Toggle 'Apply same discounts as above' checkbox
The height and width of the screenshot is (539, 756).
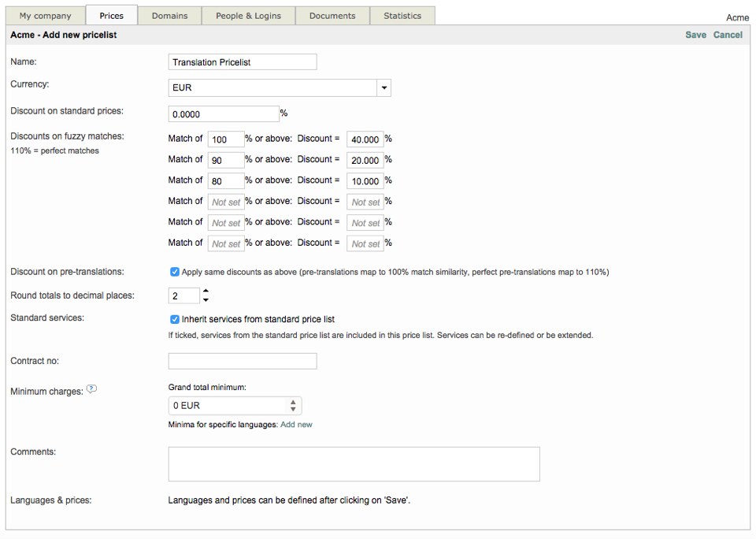click(175, 272)
